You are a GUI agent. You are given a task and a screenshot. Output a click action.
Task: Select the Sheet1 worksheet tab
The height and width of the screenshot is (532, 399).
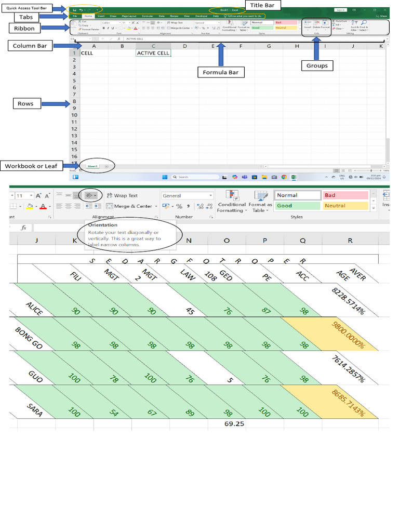click(x=92, y=166)
